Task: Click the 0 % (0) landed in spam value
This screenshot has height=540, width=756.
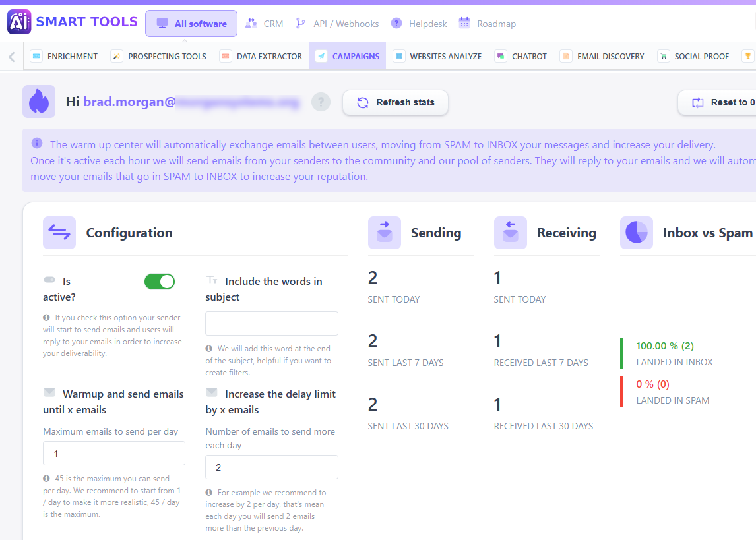Action: 653,384
